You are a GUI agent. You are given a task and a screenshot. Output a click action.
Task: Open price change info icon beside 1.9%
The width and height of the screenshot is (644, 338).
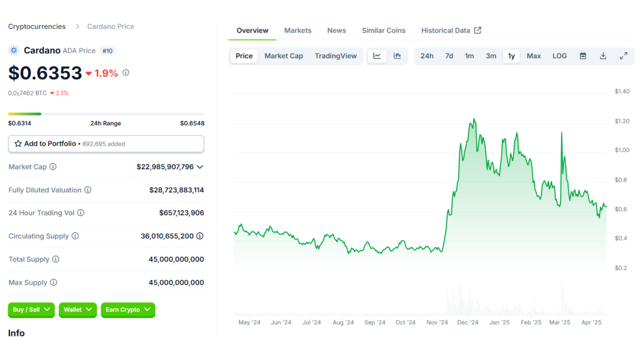coord(126,73)
